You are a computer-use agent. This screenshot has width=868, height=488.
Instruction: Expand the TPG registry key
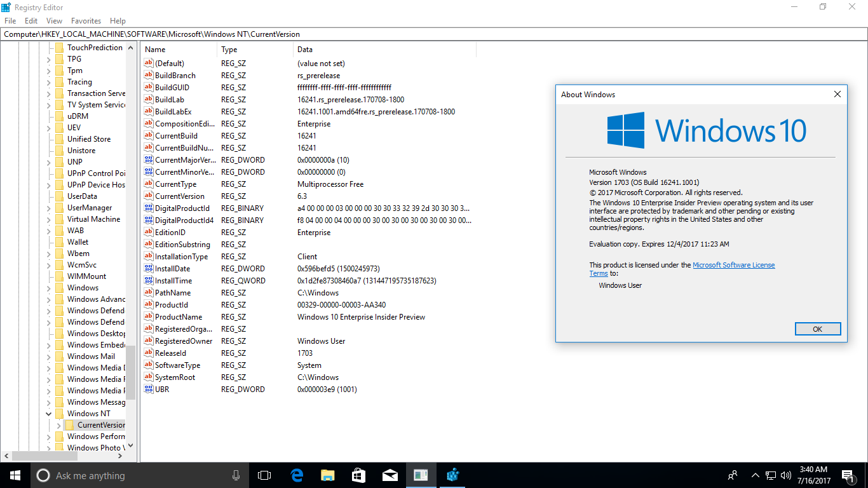[x=48, y=59]
